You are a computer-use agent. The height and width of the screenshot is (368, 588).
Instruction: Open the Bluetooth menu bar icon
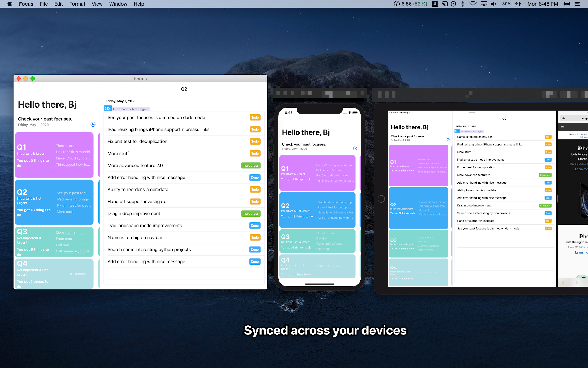click(x=462, y=4)
